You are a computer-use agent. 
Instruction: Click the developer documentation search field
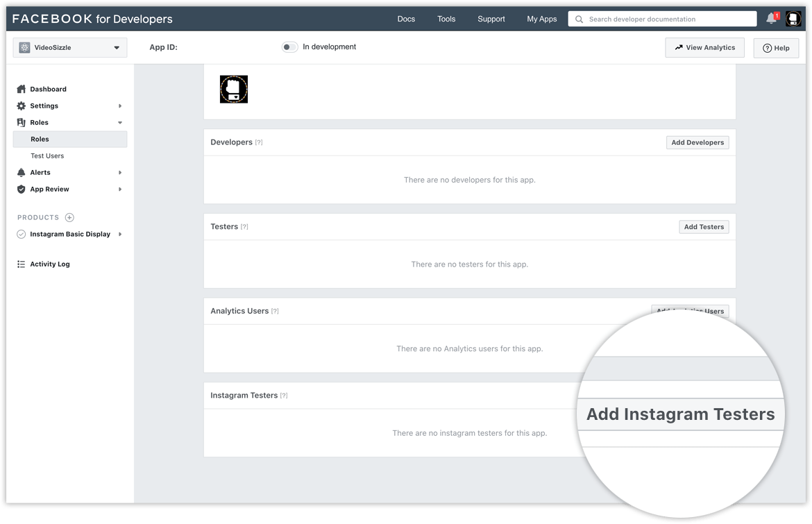tap(661, 19)
